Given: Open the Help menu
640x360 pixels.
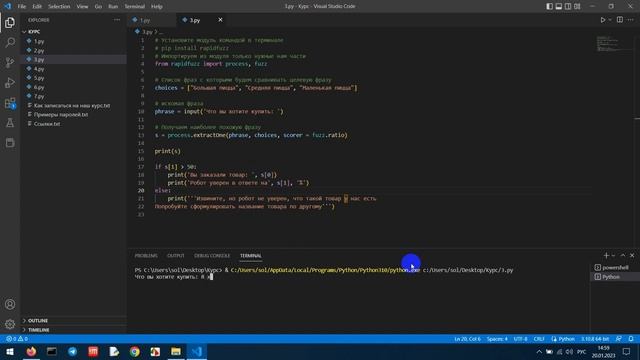Looking at the screenshot, I should point(157,6).
